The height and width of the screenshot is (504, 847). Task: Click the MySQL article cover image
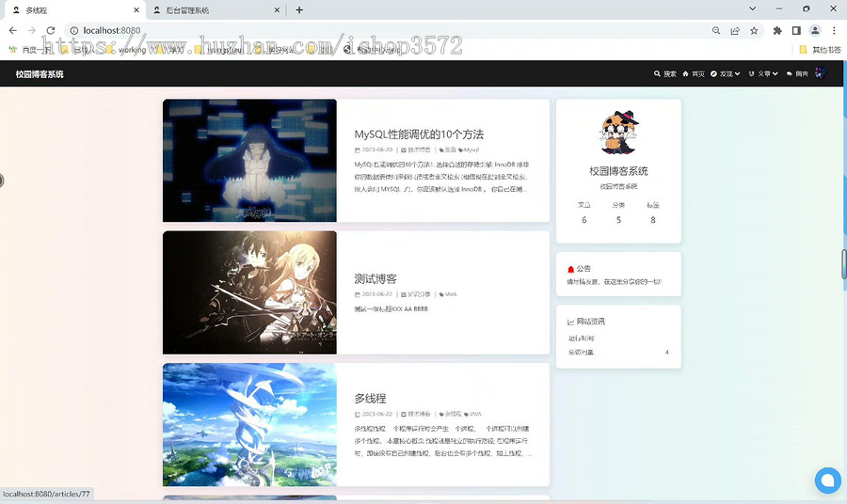click(x=249, y=160)
